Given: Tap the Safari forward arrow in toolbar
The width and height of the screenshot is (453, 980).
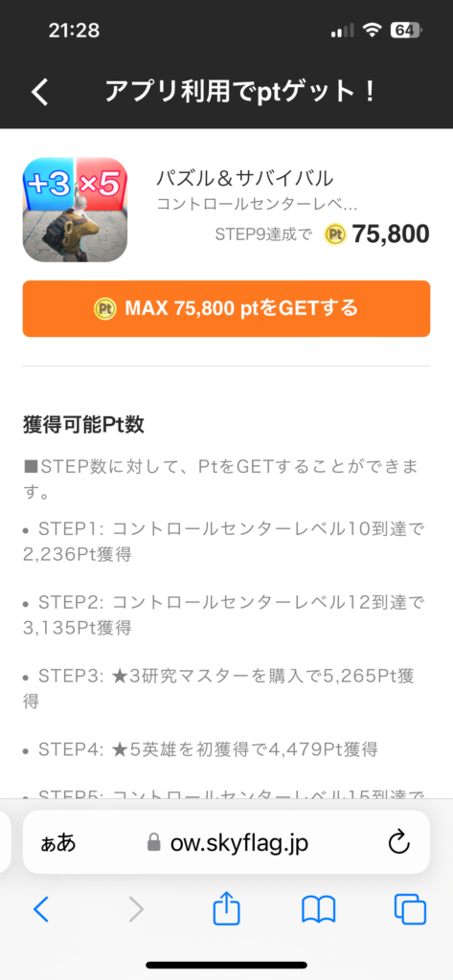Looking at the screenshot, I should coord(136,909).
